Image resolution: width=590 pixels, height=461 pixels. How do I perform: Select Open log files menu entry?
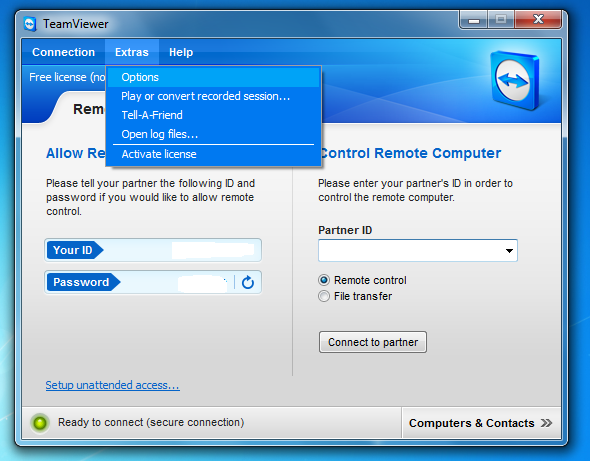click(x=213, y=134)
